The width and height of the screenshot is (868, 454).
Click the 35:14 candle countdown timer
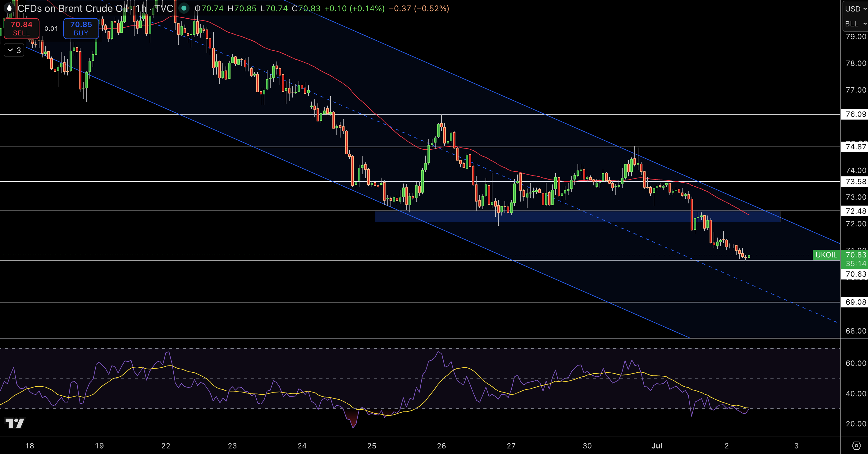[856, 264]
